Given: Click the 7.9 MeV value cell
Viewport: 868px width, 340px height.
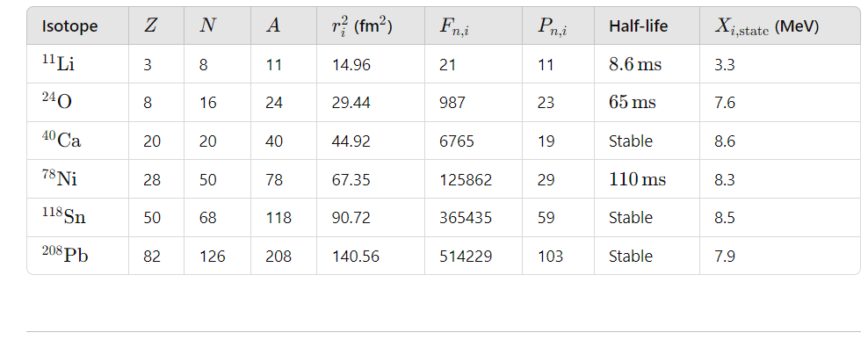Looking at the screenshot, I should click(x=725, y=257).
